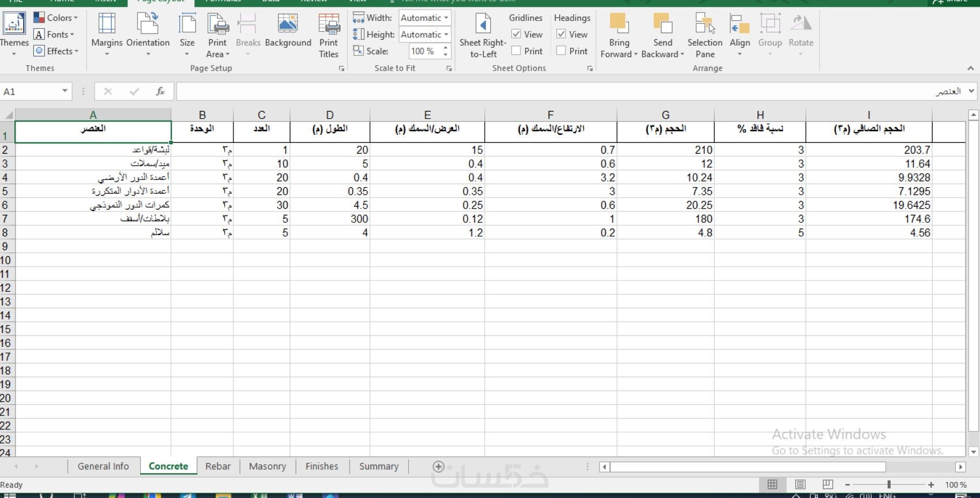Open the page Size menu

tap(187, 35)
